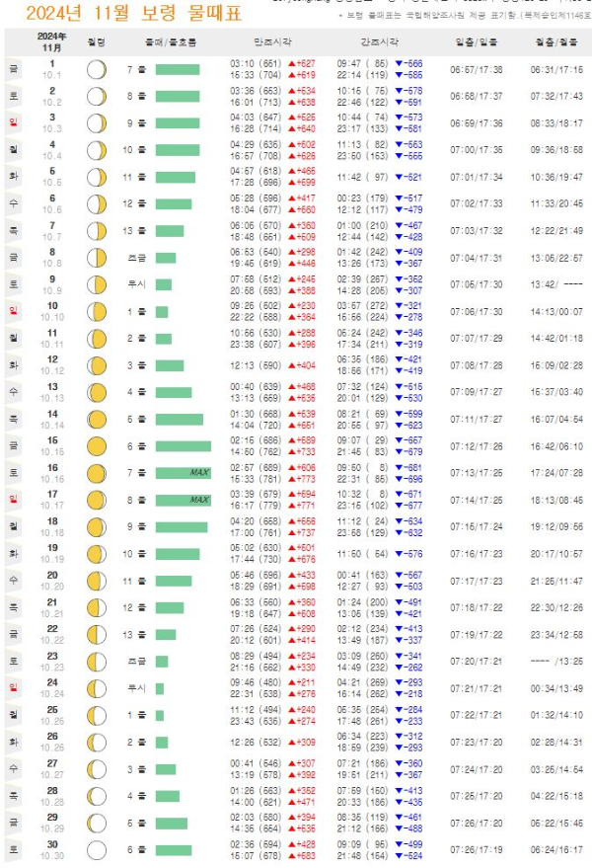Click the moon phase icon for November 20
Screen dimensions: 592x868
coord(97,581)
